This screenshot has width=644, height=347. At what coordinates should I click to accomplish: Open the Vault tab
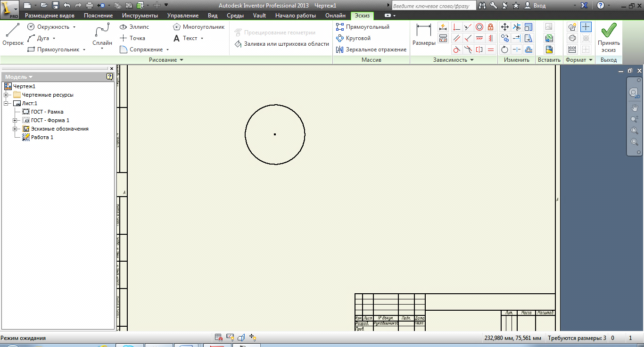pos(259,16)
